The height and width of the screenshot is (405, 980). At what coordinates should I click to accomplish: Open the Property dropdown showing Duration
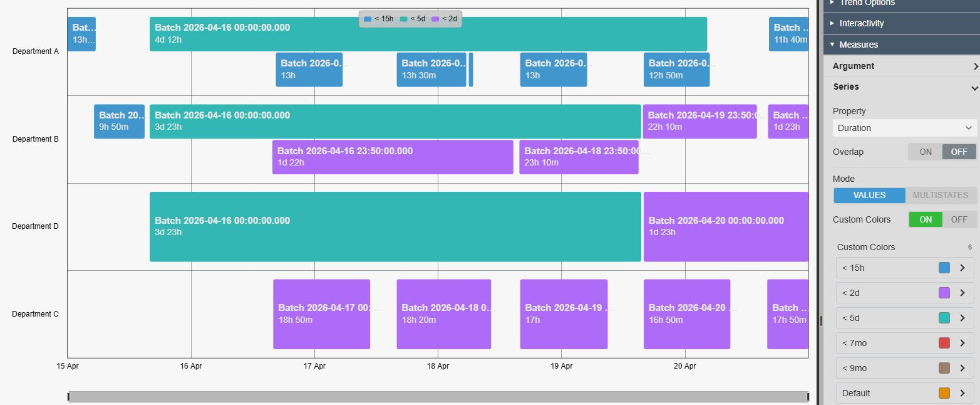(x=905, y=128)
